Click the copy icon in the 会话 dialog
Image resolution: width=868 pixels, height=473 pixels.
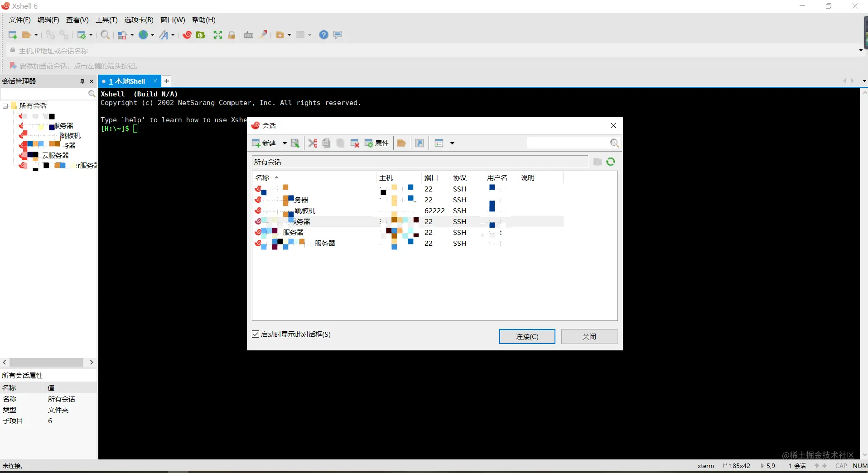(326, 143)
